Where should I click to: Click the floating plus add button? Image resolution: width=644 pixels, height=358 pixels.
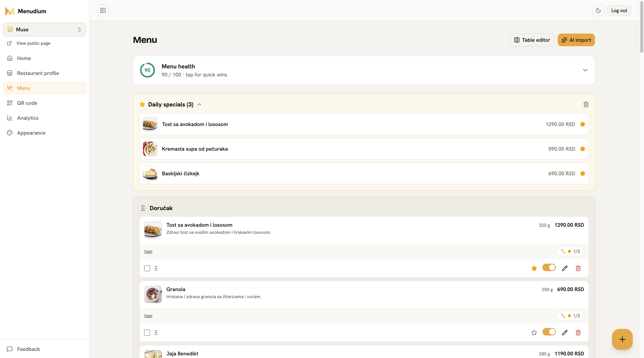(x=622, y=339)
